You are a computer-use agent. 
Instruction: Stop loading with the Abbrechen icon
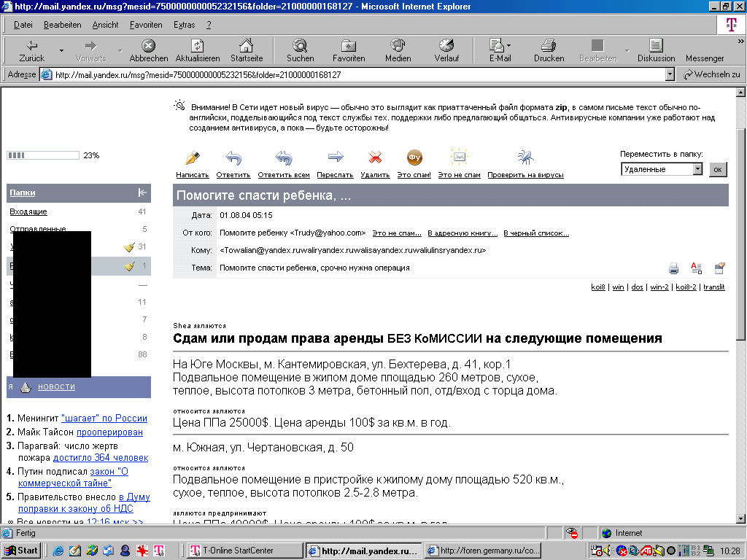point(149,46)
